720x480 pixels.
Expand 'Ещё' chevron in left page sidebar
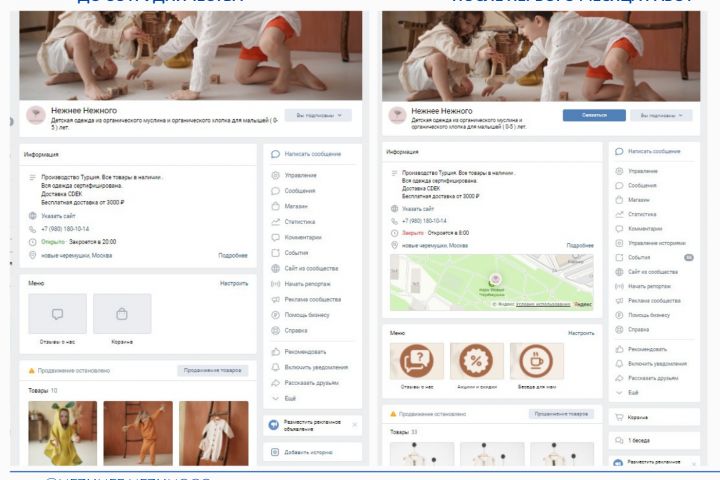pyautogui.click(x=276, y=398)
